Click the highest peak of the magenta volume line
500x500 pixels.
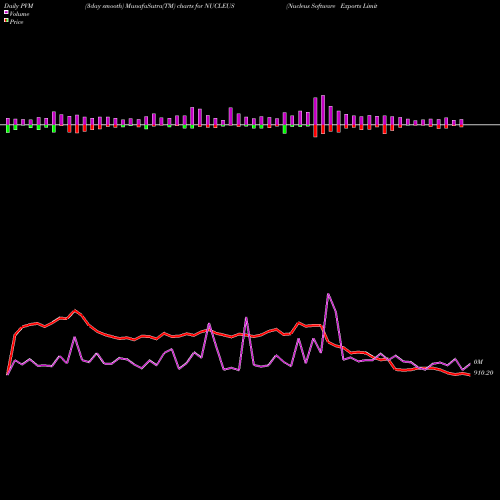(328, 294)
